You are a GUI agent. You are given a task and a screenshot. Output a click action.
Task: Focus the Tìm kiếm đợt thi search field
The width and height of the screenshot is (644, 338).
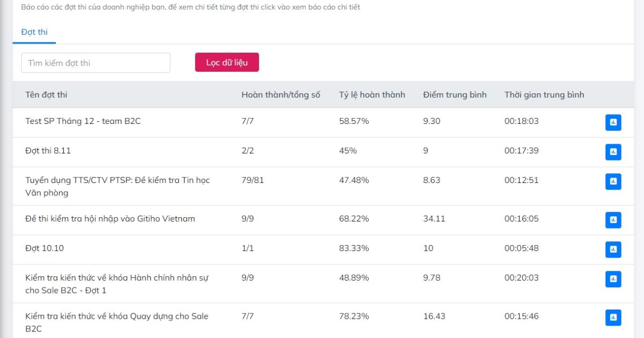click(96, 63)
